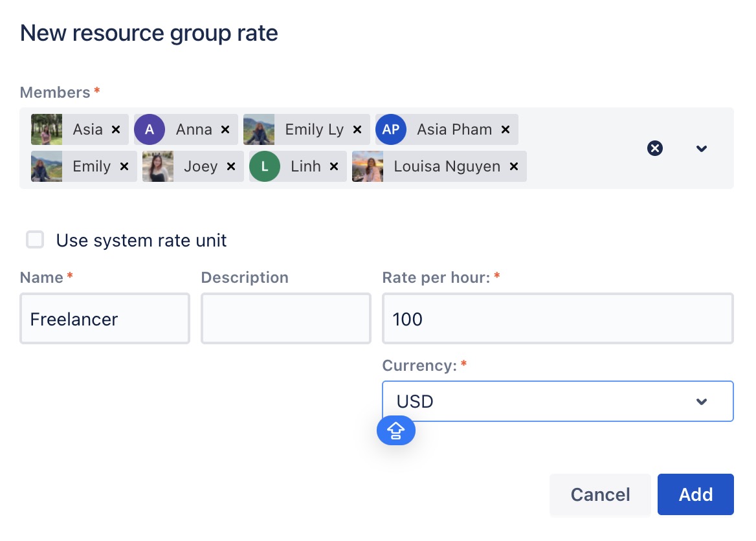Remove the Emily Ly member chip
This screenshot has height=541, width=756.
coord(357,129)
